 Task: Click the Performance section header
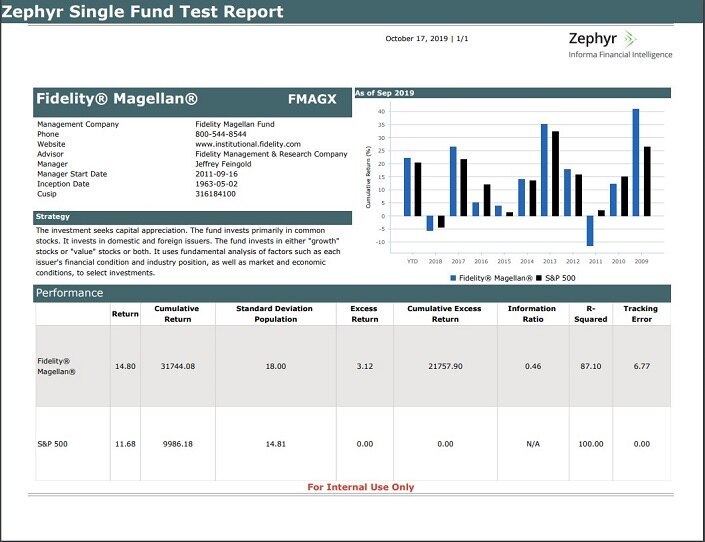point(352,293)
